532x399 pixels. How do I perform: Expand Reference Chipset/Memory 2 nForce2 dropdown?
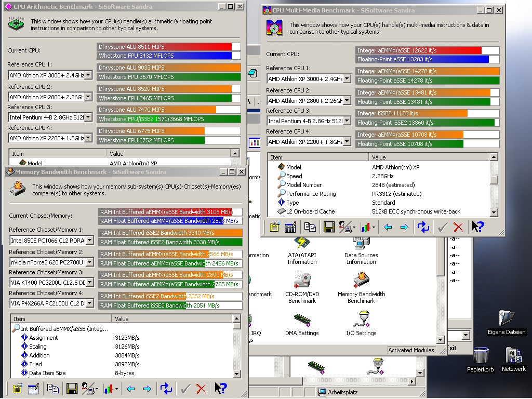pyautogui.click(x=89, y=262)
